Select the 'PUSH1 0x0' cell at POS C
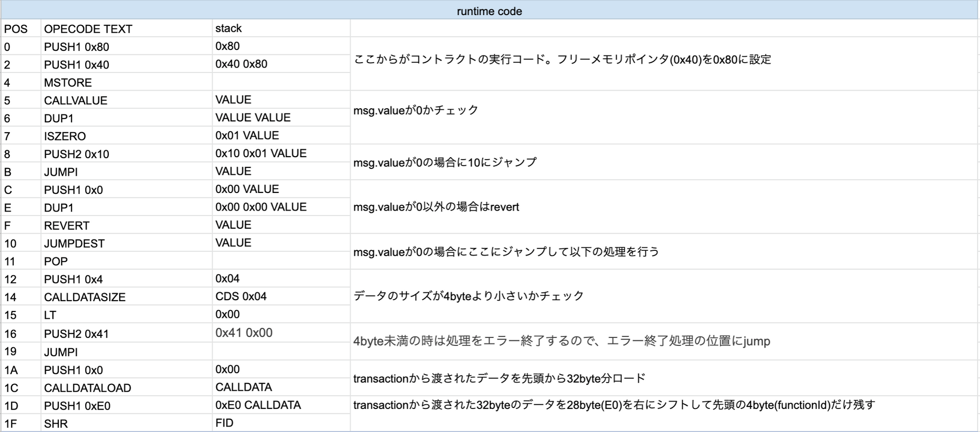The image size is (980, 432). click(127, 190)
